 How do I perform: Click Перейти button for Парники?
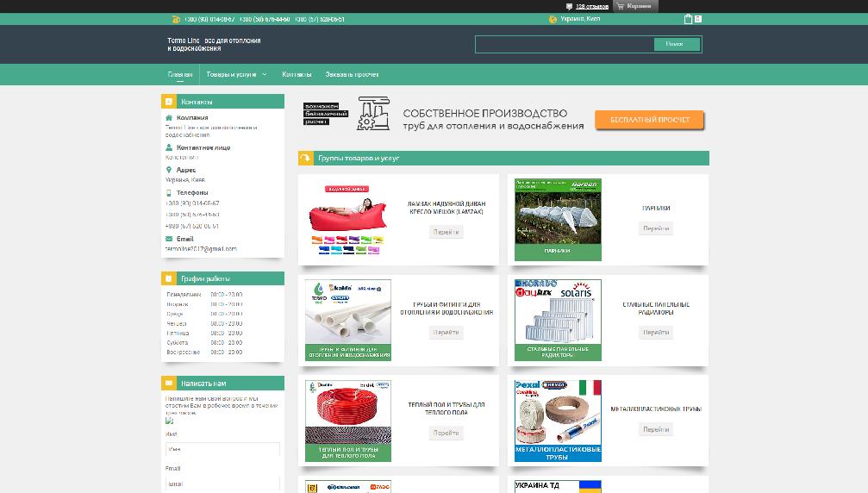pyautogui.click(x=656, y=228)
